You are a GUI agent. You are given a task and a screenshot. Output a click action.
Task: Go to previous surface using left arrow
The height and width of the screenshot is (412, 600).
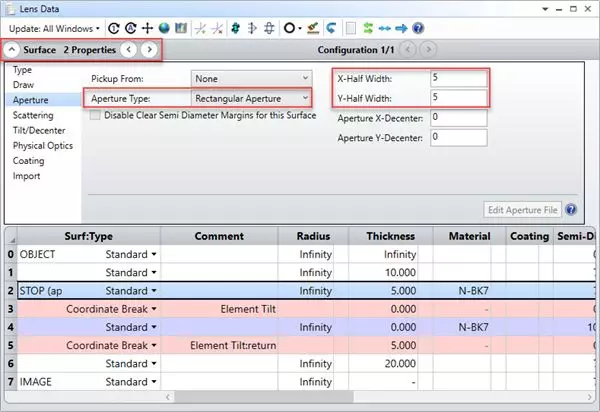(x=129, y=49)
